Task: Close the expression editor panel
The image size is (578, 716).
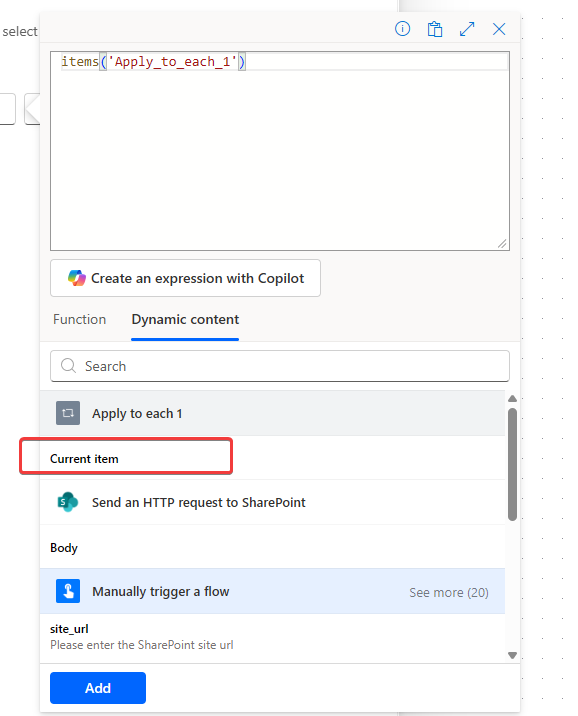Action: 499,29
